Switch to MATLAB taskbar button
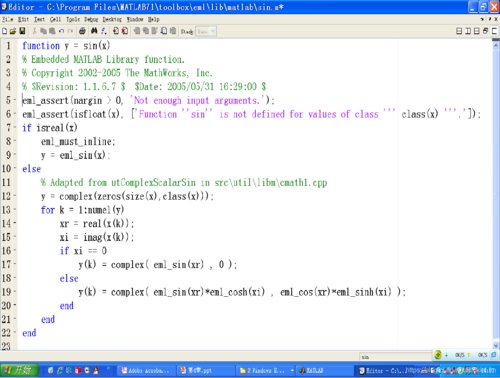Image resolution: width=500 pixels, height=378 pixels. point(325,371)
